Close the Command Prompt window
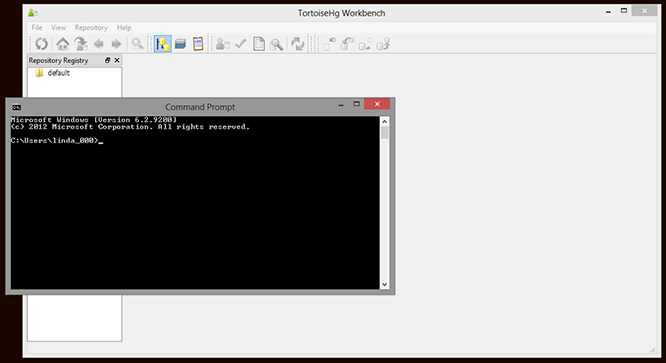The width and height of the screenshot is (666, 363). tap(377, 104)
